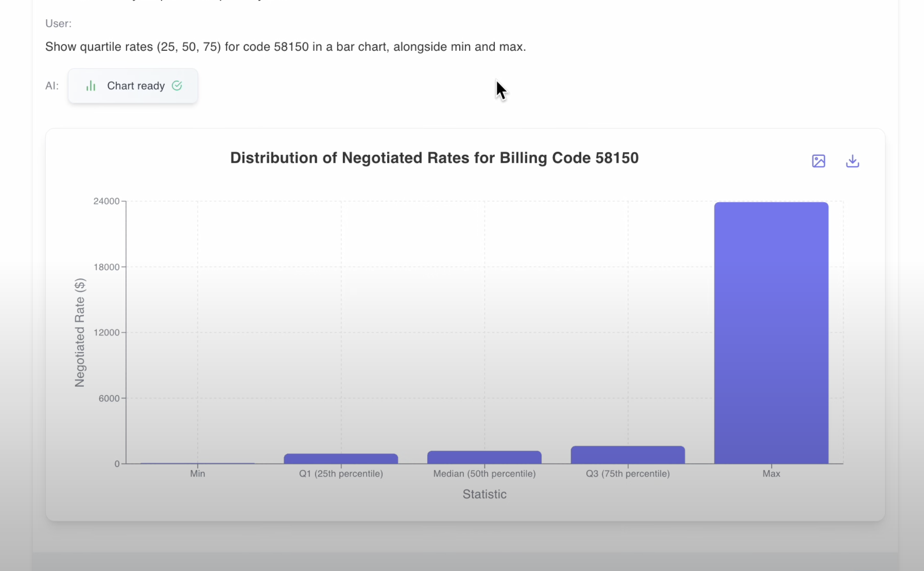Click the Statistic axis label
This screenshot has width=924, height=571.
484,494
